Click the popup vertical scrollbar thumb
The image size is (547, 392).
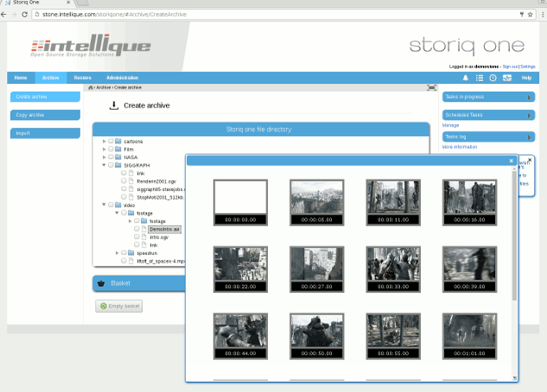pos(514,236)
